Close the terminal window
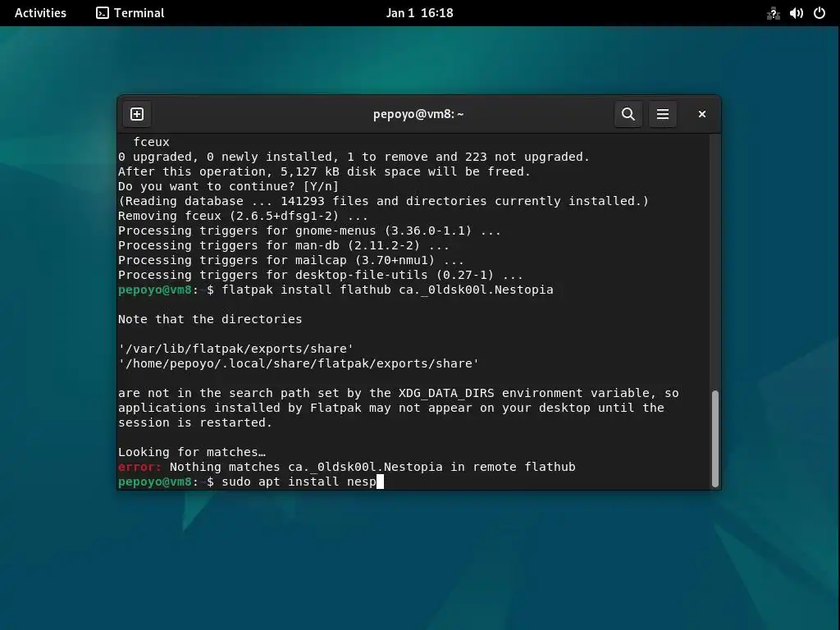Viewport: 840px width, 630px height. pyautogui.click(x=702, y=114)
